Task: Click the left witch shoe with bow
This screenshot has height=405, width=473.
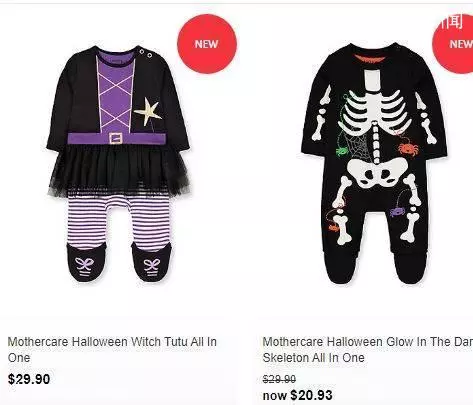Action: coord(86,262)
